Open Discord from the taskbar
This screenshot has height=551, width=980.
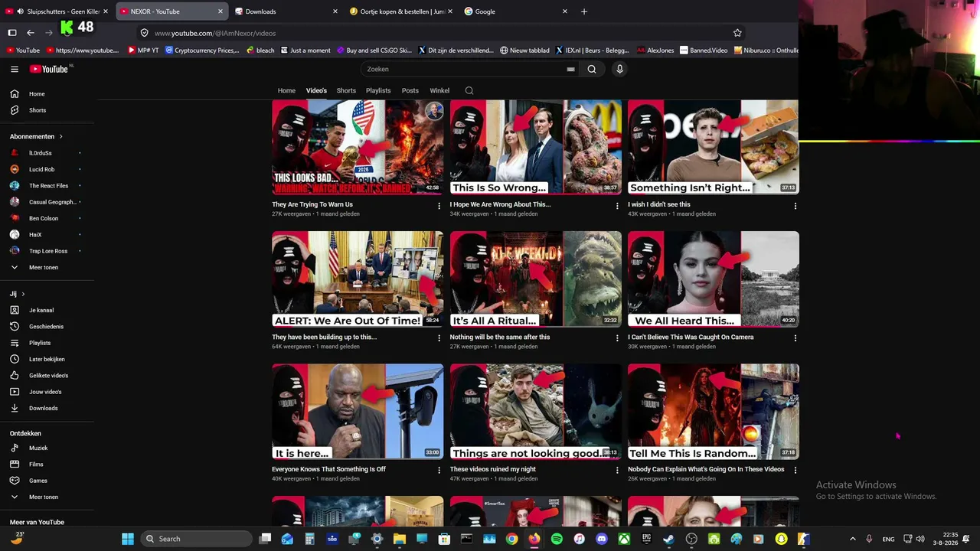click(602, 539)
